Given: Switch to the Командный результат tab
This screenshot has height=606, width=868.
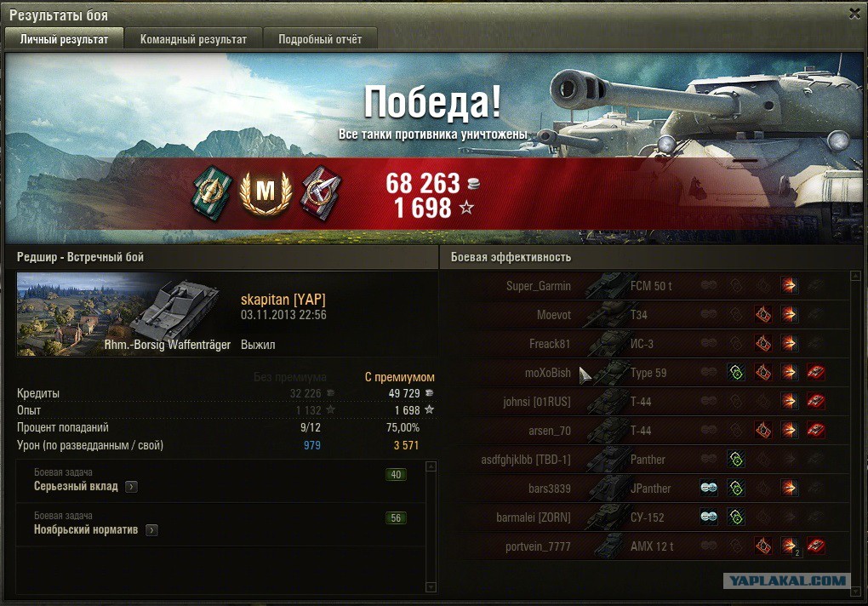Looking at the screenshot, I should (x=193, y=39).
